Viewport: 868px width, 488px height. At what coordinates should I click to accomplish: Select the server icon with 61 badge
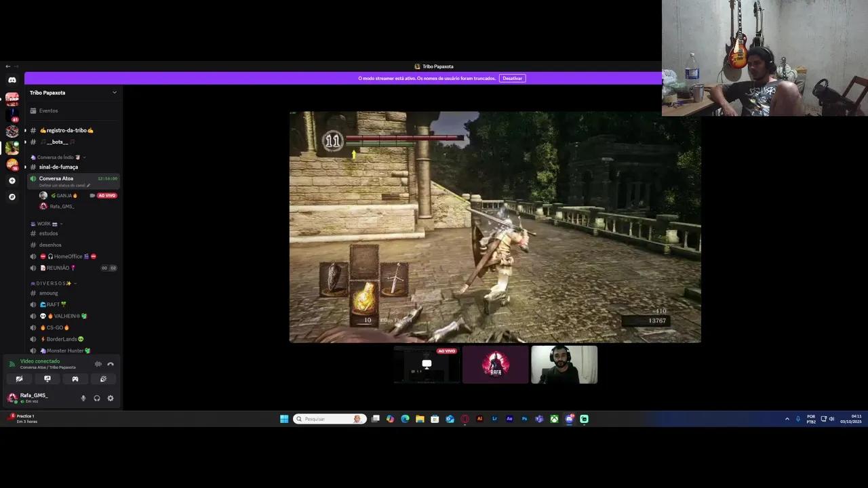pyautogui.click(x=12, y=115)
